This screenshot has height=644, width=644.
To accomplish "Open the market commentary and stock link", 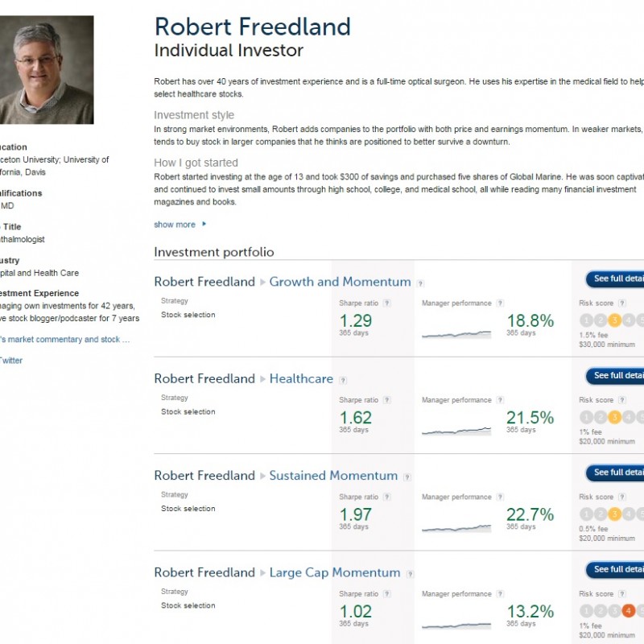I will click(64, 340).
